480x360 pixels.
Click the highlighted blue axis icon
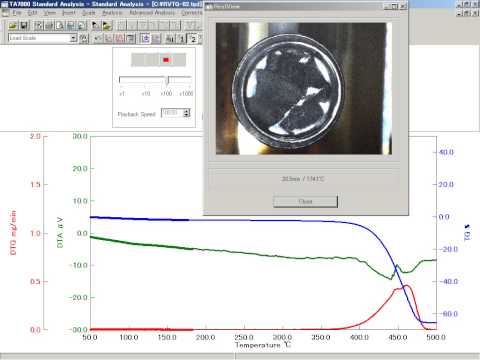tap(146, 38)
